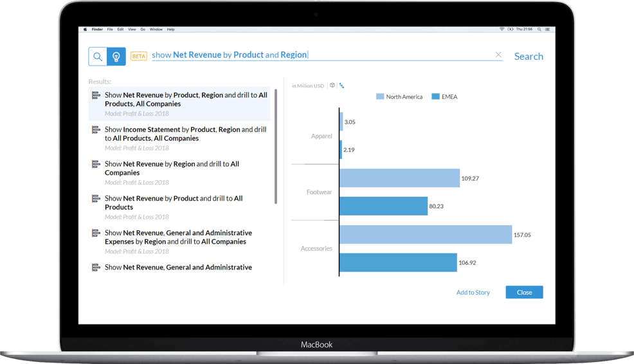Toggle the EMEA legend swatch

click(435, 96)
